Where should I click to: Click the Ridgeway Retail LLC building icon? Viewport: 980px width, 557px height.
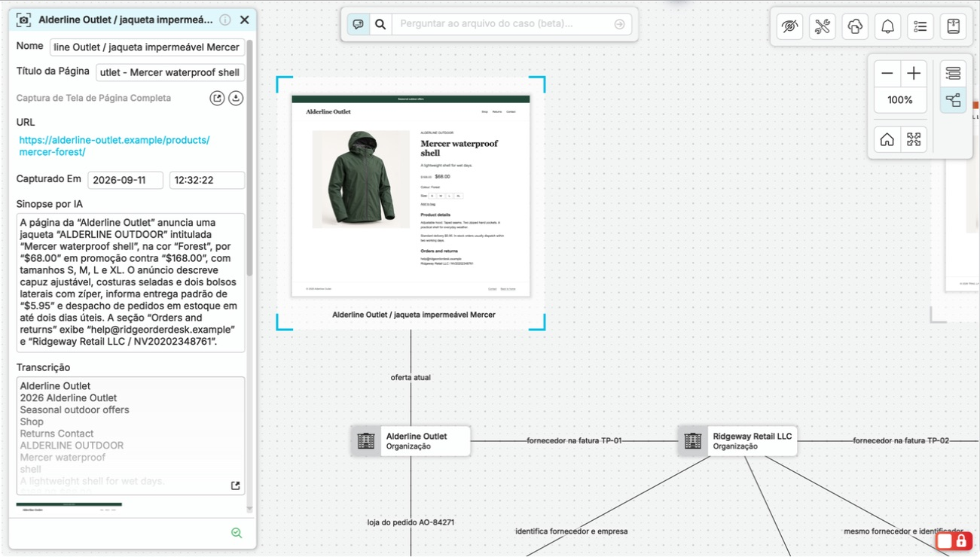693,441
